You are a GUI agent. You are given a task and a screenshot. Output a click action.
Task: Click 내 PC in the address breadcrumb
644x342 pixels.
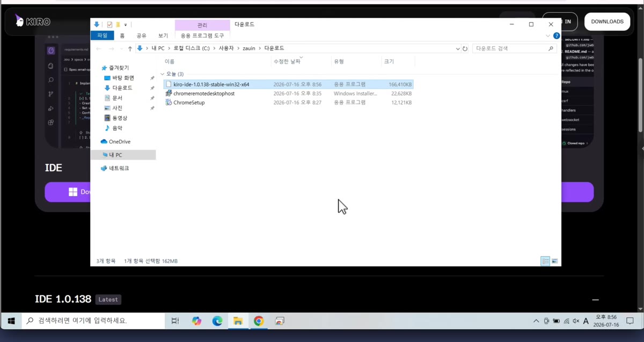pyautogui.click(x=158, y=48)
